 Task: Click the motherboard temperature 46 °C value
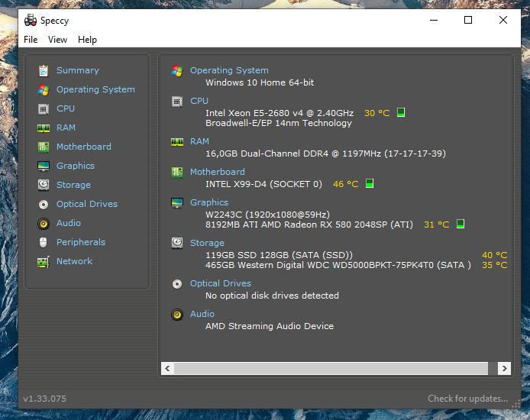[x=345, y=184]
